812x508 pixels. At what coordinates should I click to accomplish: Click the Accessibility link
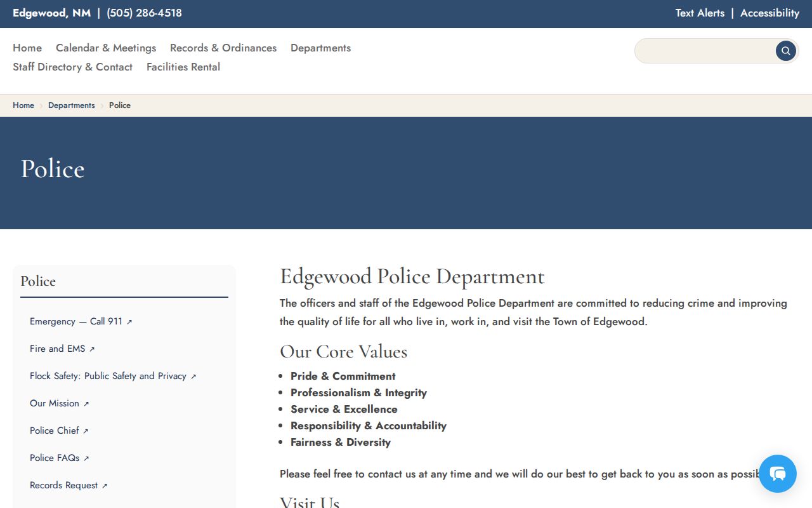click(769, 13)
